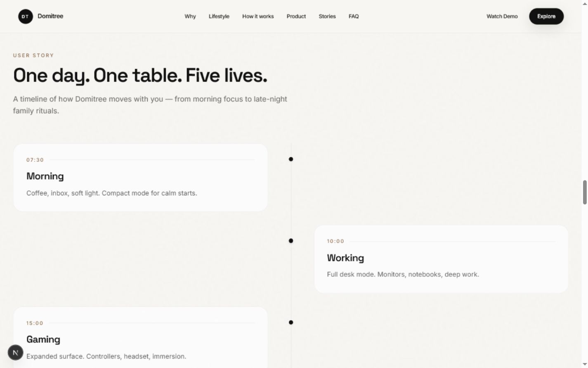Navigate to How it works

258,17
